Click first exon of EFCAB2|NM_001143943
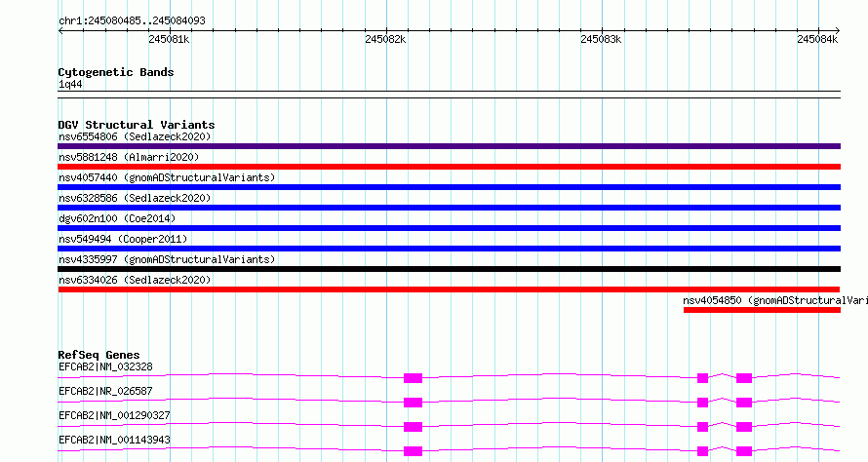Viewport: 868px width, 462px height. click(x=413, y=451)
